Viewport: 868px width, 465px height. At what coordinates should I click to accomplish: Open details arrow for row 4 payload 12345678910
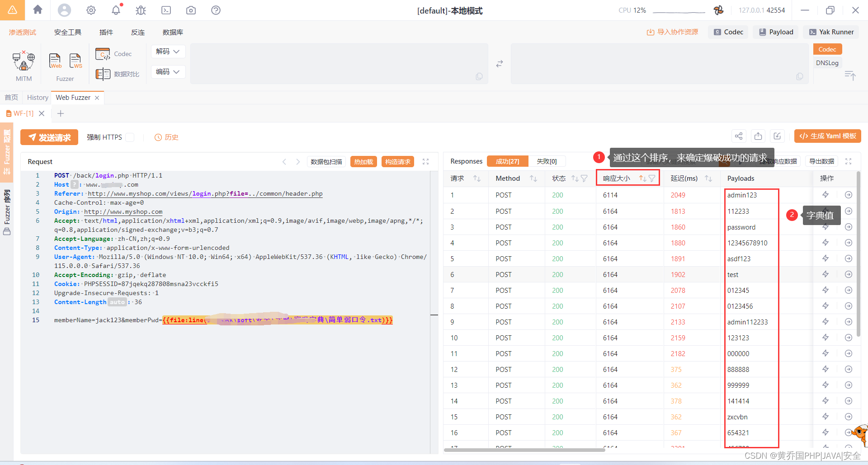tap(849, 243)
